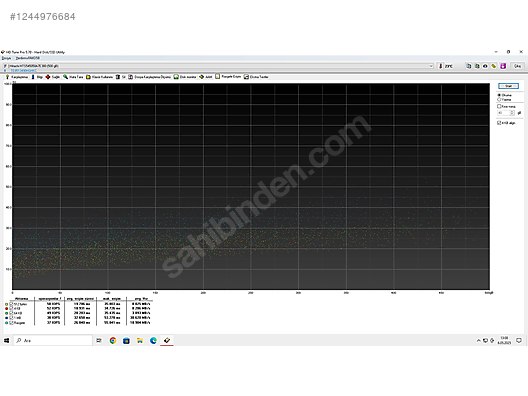Screen dimensions: 528x396
Task: Click the short stroke gB value field
Action: point(504,113)
